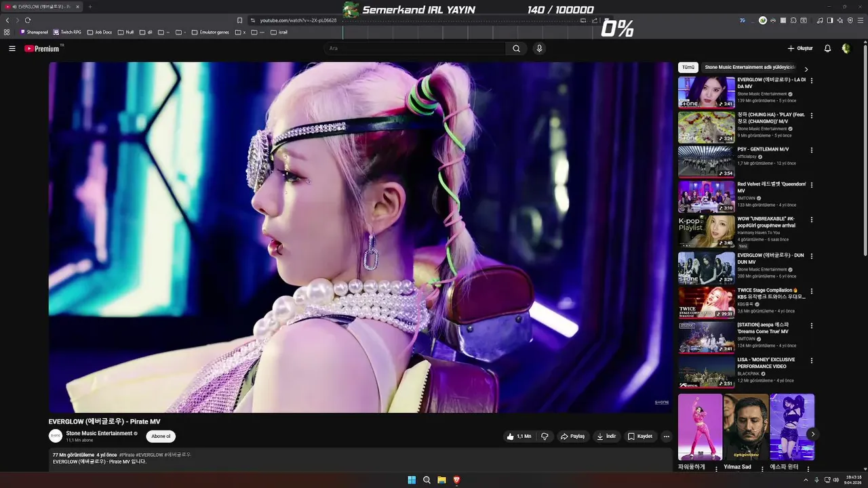Open Windows taskbar search
Image resolution: width=868 pixels, height=488 pixels.
pos(427,480)
